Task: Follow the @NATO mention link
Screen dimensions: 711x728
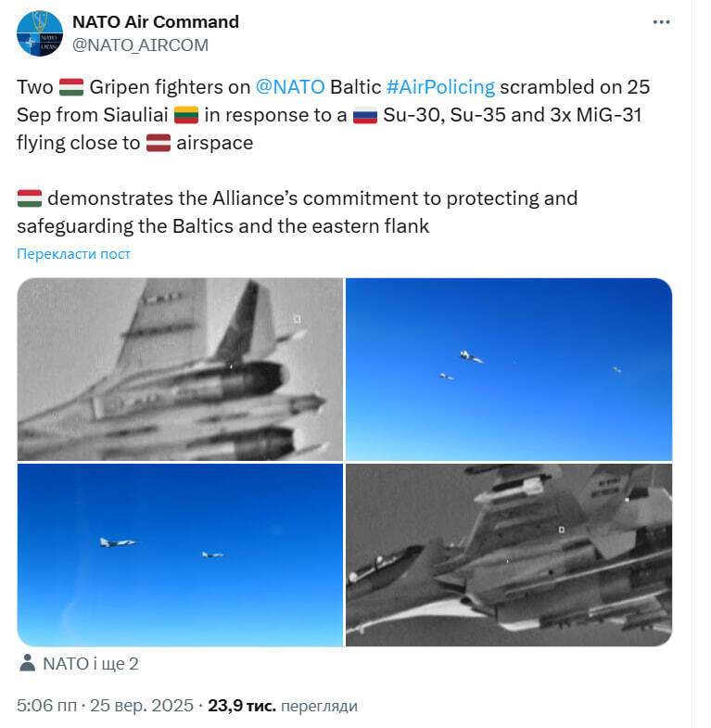Action: click(290, 87)
